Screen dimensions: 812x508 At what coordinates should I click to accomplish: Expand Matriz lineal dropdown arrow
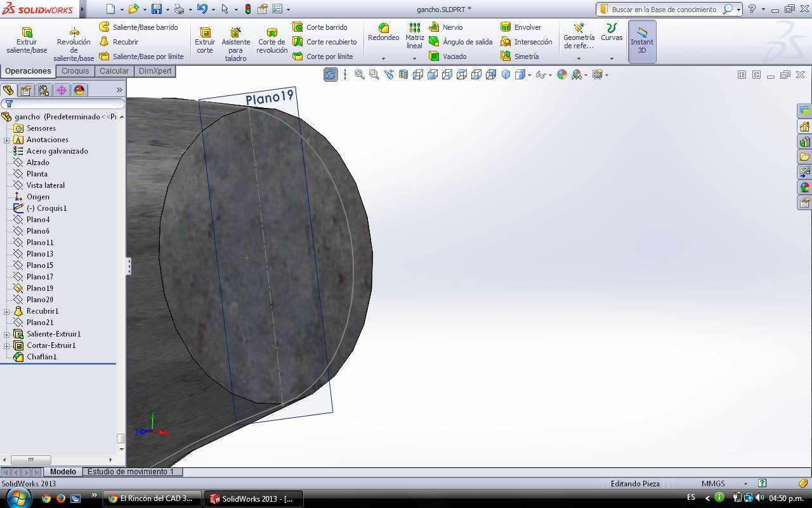pos(414,58)
